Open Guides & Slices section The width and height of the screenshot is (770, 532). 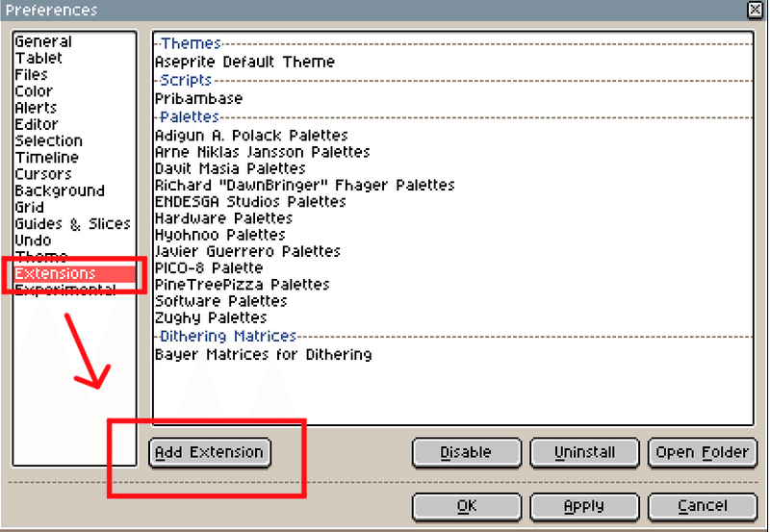tap(75, 224)
